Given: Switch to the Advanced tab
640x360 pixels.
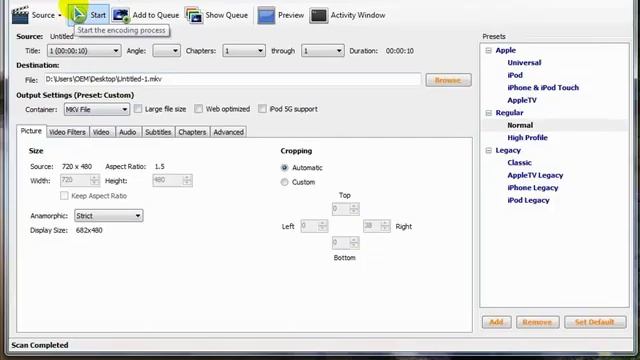Looking at the screenshot, I should [x=229, y=132].
